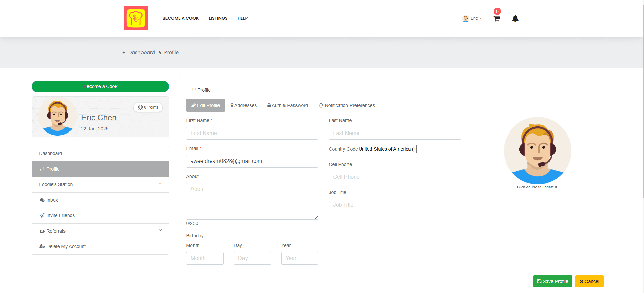Switch to Auth & Password tab
Screen dimensions: 644x293
tap(287, 105)
